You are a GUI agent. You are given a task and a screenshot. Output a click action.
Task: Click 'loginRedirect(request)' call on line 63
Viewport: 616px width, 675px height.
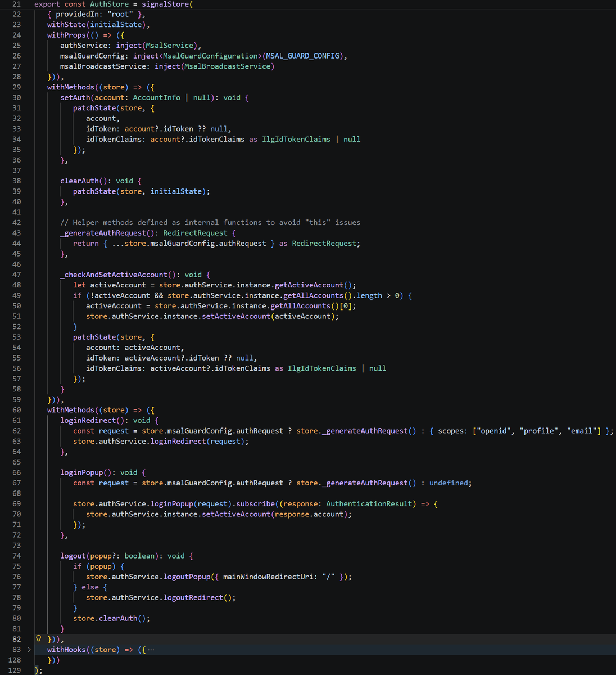tap(197, 441)
